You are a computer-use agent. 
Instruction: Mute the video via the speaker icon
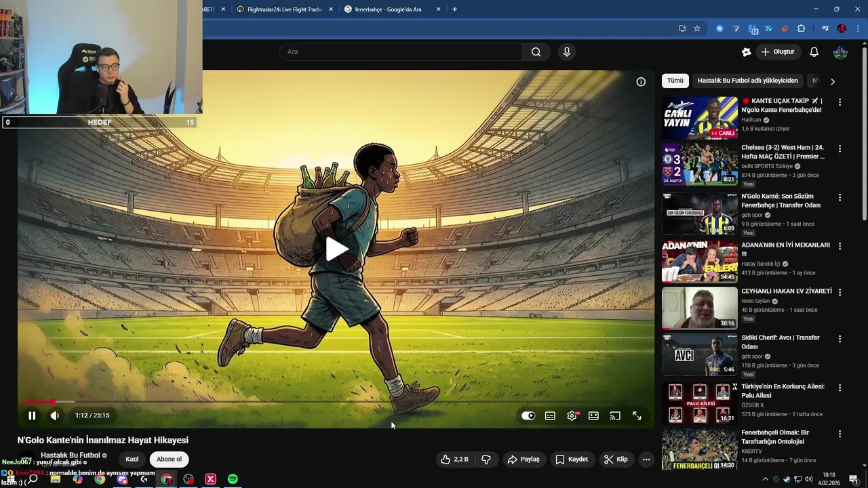(x=55, y=415)
